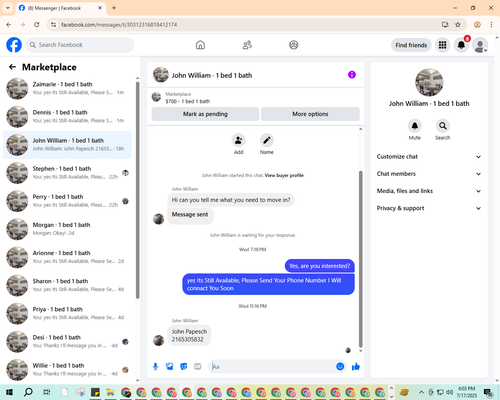Open the Friends icon in top navigation
500x400 pixels.
pyautogui.click(x=247, y=45)
